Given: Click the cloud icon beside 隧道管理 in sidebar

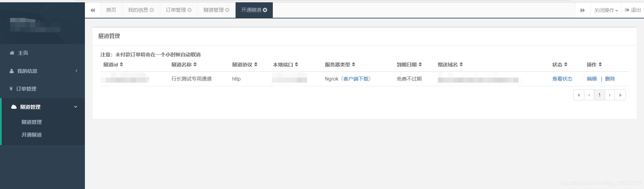Looking at the screenshot, I should pos(14,107).
